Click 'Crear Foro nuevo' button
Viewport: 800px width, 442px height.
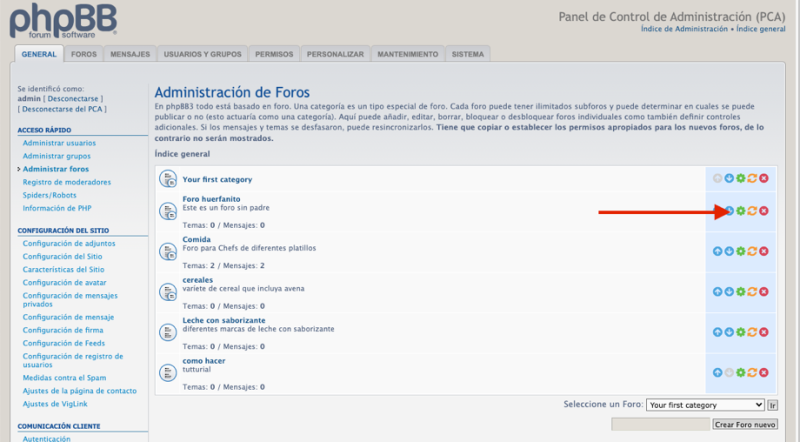pos(745,424)
